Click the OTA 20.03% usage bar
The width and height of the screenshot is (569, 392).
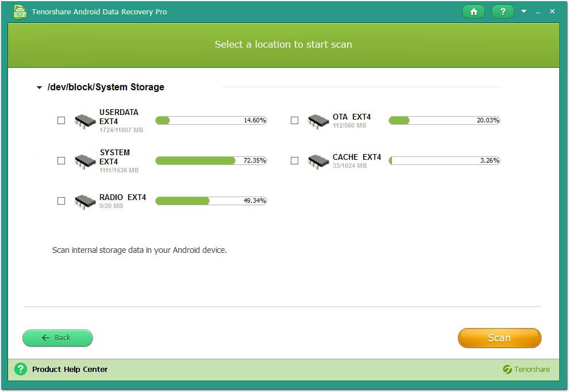pos(444,120)
